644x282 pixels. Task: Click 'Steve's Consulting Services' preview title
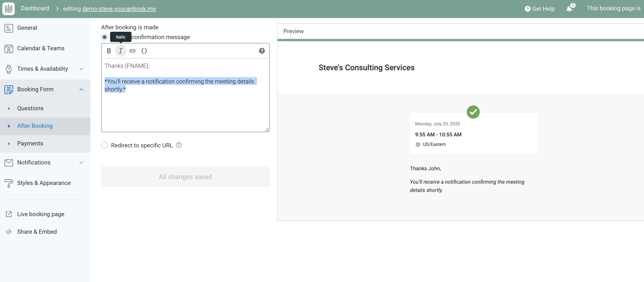[x=366, y=68]
